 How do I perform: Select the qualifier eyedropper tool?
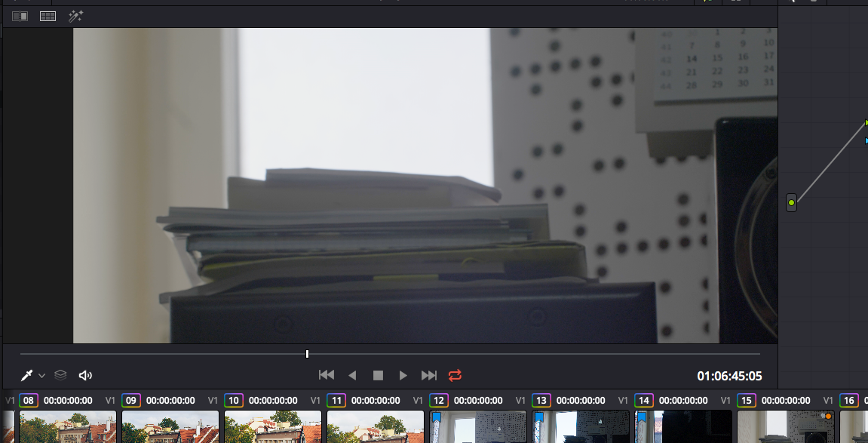point(26,375)
